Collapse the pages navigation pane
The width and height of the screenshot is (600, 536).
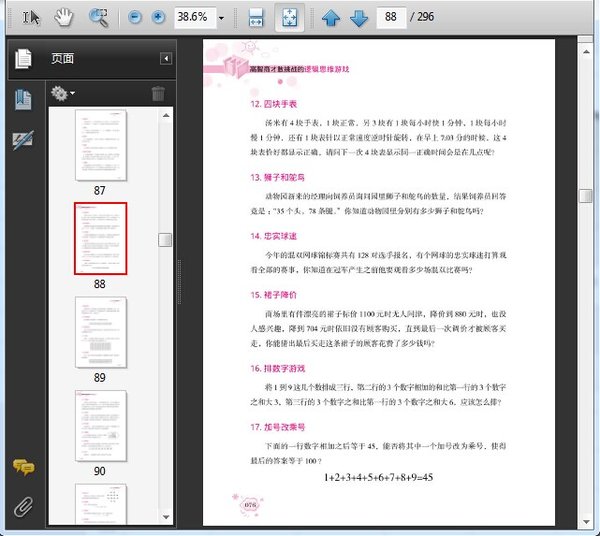click(x=165, y=59)
